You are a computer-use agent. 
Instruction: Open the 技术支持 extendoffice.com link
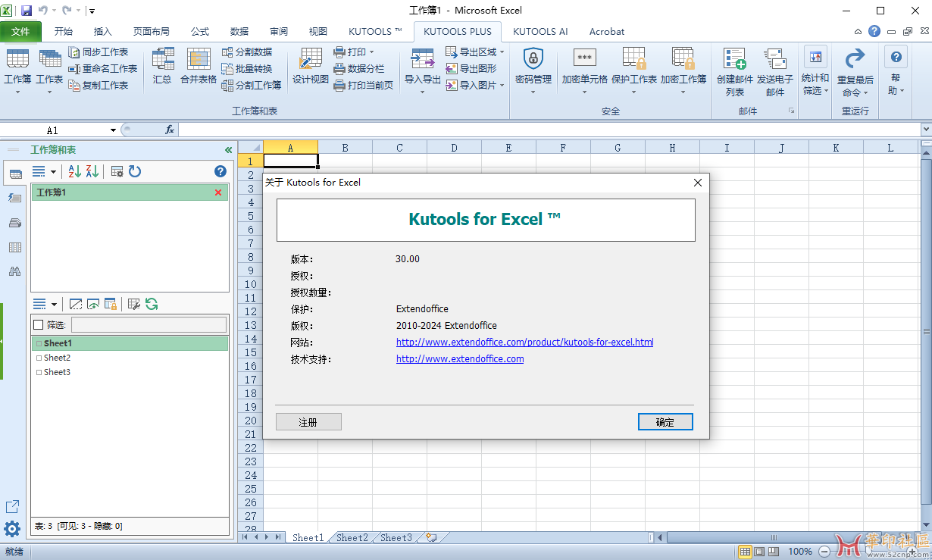[460, 359]
